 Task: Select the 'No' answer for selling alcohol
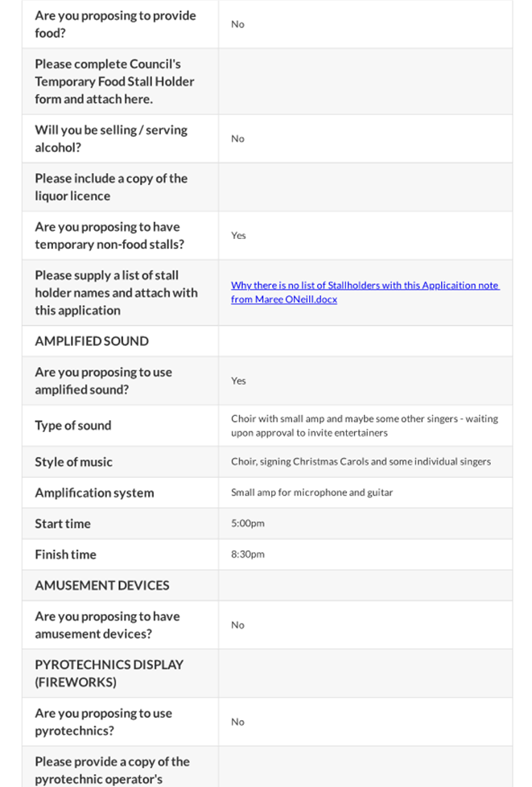click(237, 138)
